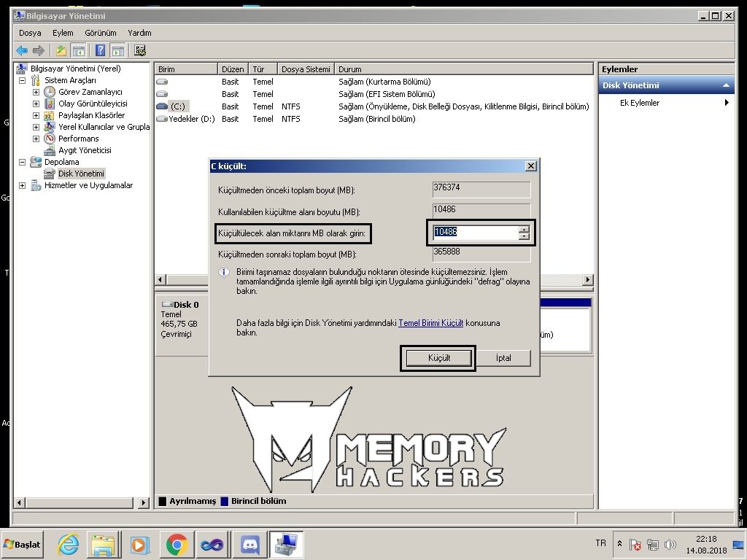Image resolution: width=747 pixels, height=560 pixels.
Task: Expand the Paylaşılan Klasörler node
Action: [36, 115]
